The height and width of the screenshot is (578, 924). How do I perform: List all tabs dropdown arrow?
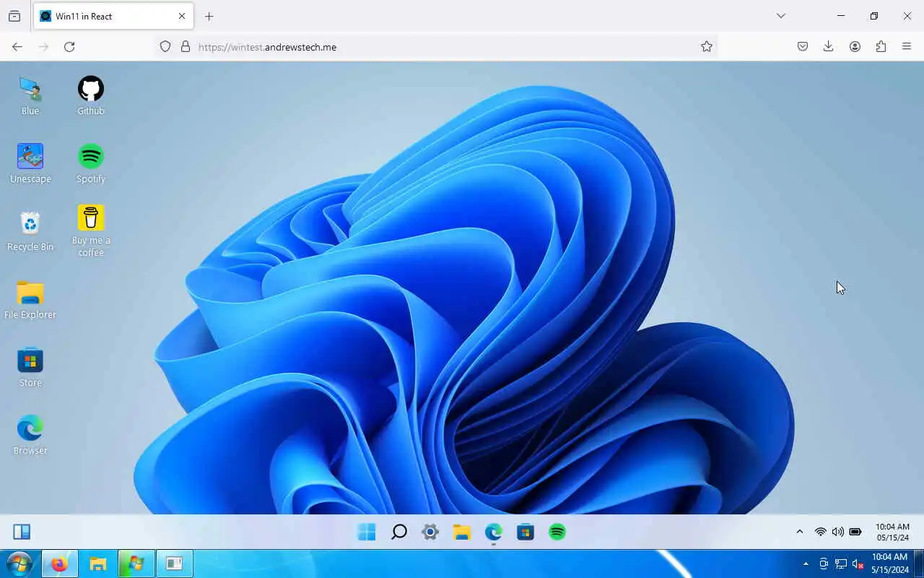(781, 16)
